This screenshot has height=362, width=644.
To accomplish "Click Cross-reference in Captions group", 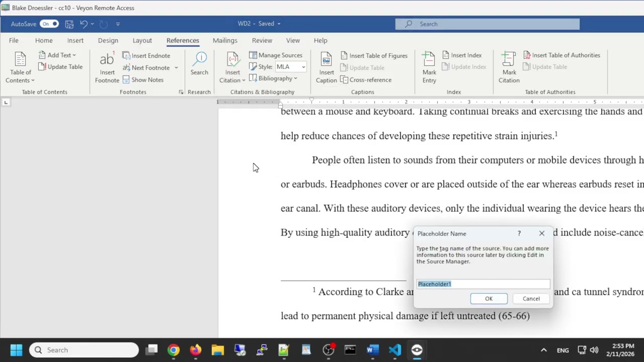I will point(366,80).
